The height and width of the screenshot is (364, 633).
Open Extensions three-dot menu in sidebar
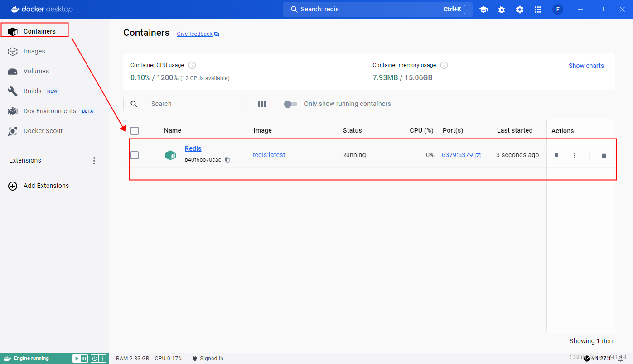[x=94, y=161]
